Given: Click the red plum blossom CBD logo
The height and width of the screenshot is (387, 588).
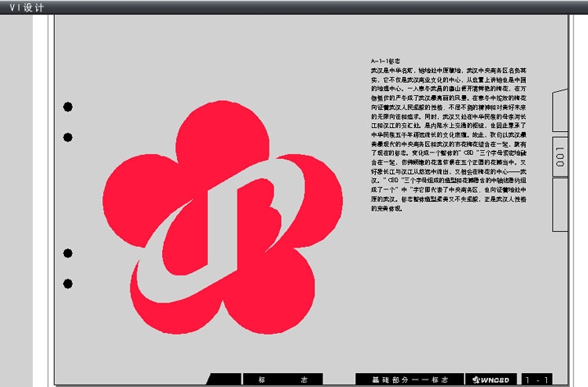Looking at the screenshot, I should click(x=223, y=217).
